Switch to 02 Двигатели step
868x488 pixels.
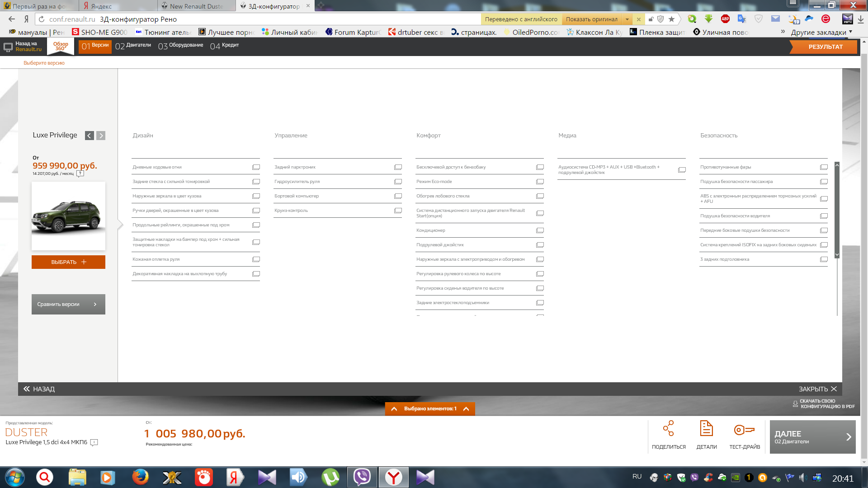[x=133, y=46]
